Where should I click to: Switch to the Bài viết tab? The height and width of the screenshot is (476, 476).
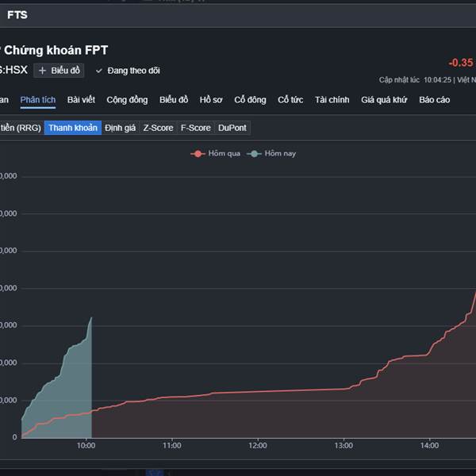coord(81,100)
